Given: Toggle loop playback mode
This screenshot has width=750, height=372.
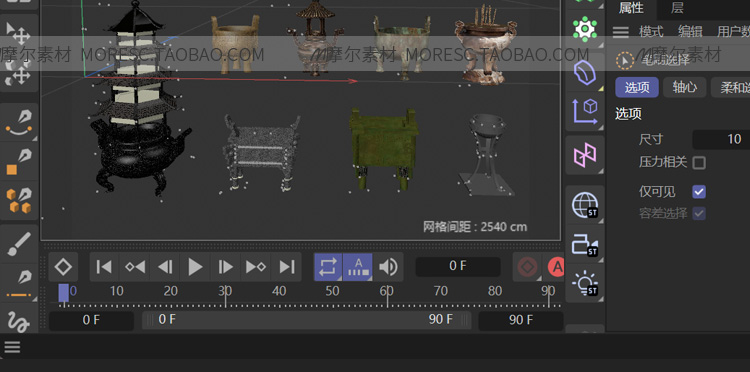Looking at the screenshot, I should pyautogui.click(x=328, y=267).
